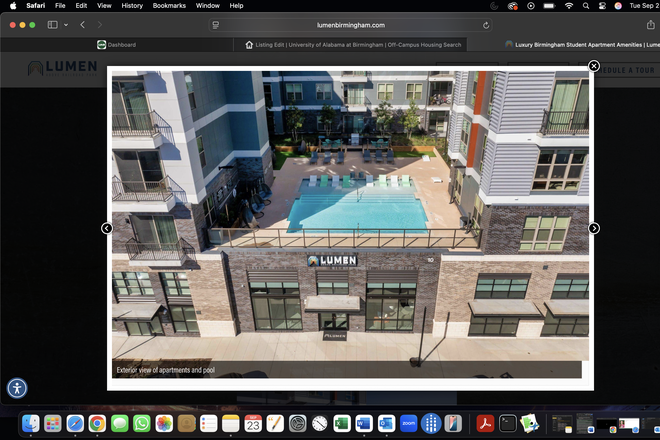
Task: Open the Edit menu
Action: [81, 5]
